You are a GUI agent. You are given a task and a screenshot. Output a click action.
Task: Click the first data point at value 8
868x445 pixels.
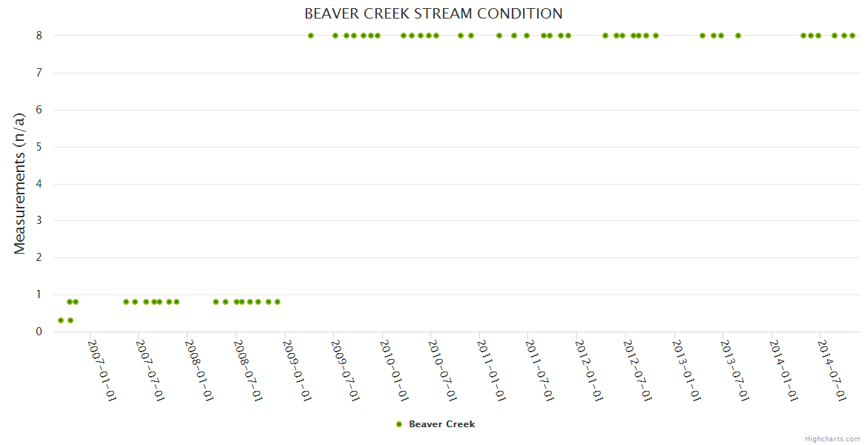point(311,36)
